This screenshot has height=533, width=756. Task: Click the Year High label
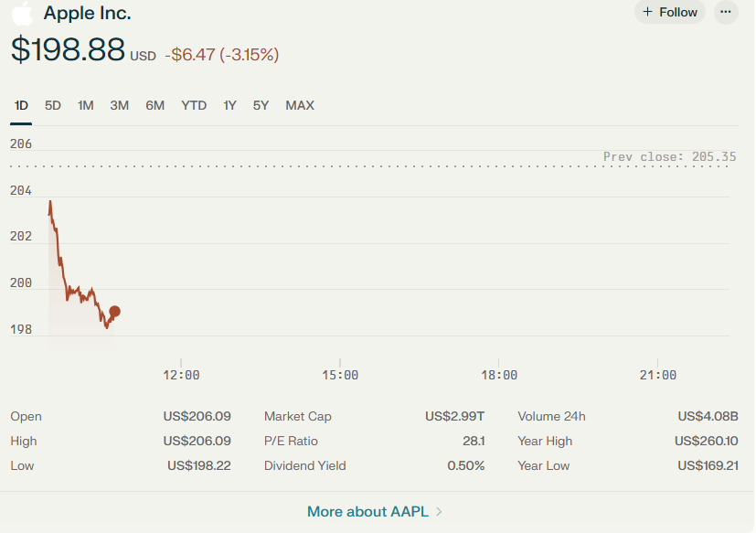coord(545,441)
